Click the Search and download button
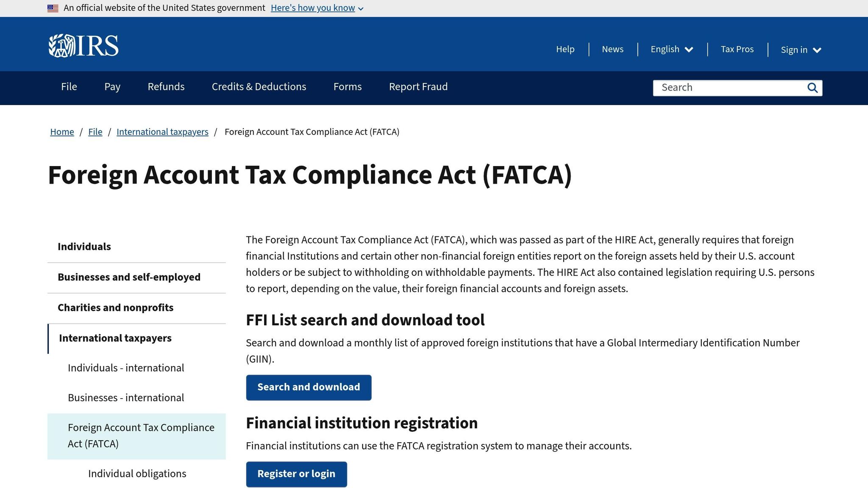This screenshot has height=488, width=868. (x=309, y=387)
